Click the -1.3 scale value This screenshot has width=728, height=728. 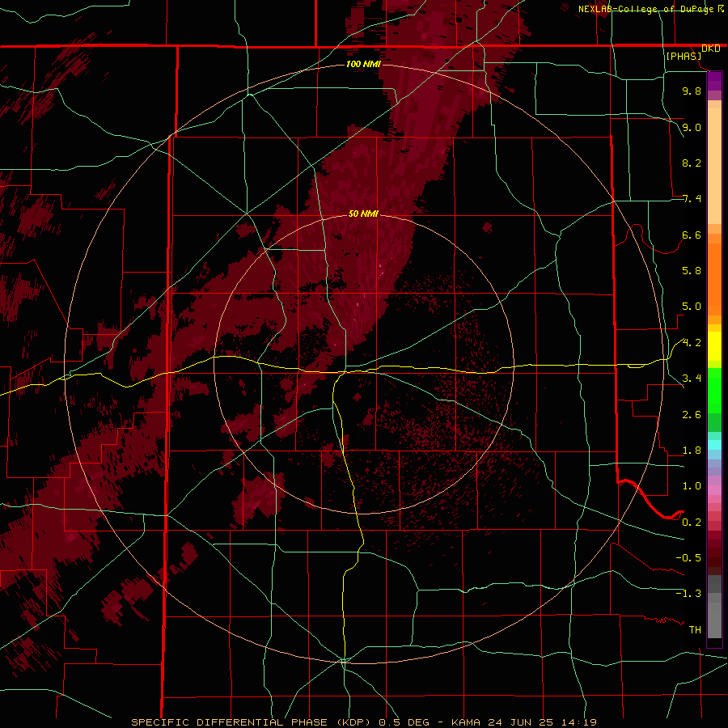688,594
